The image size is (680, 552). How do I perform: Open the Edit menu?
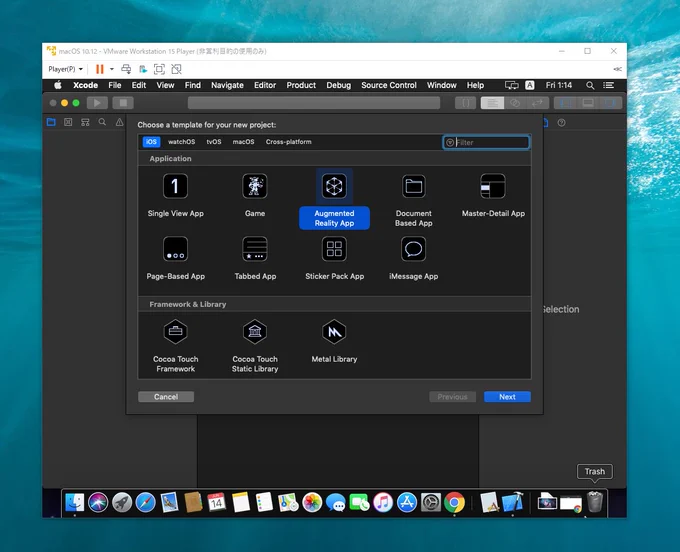(x=139, y=85)
